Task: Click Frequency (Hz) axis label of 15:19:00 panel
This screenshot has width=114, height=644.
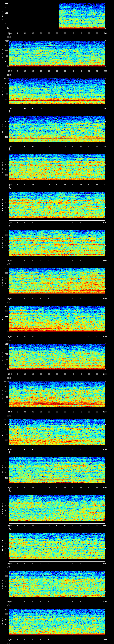Action: [x=3, y=584]
